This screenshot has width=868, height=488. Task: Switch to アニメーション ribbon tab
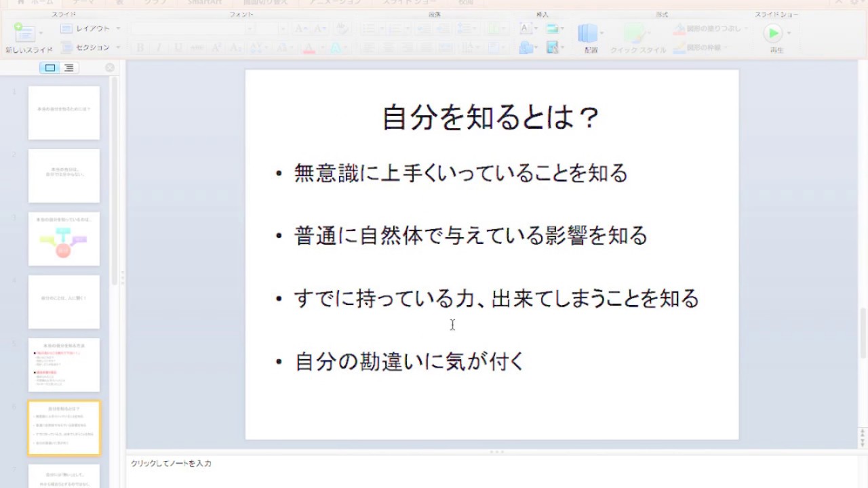(336, 3)
